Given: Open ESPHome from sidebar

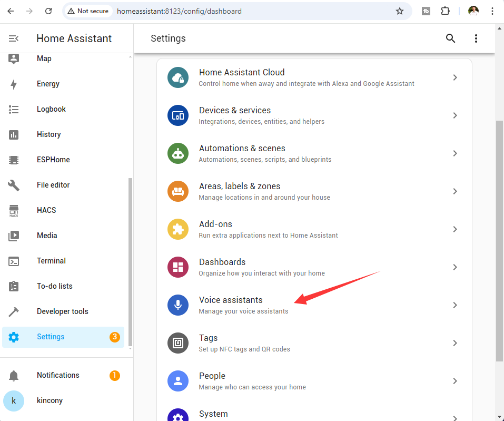Looking at the screenshot, I should [x=63, y=160].
